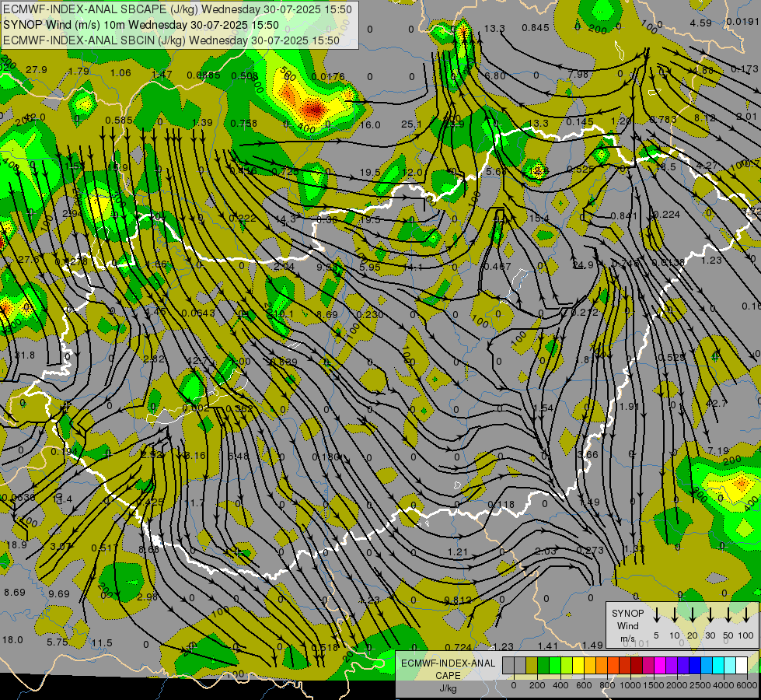Click the 20 m/s wind arrow in legend
The height and width of the screenshot is (700, 761).
(693, 614)
